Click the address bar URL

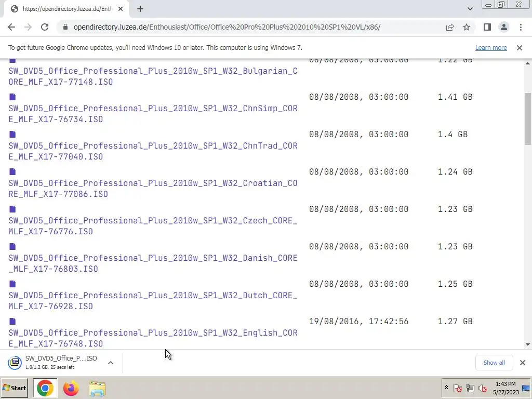227,27
